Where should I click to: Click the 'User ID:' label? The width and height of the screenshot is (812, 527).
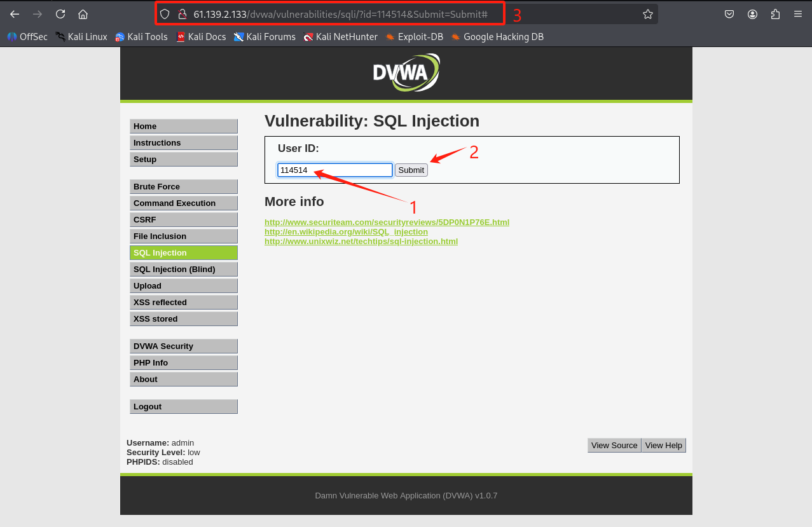tap(298, 148)
